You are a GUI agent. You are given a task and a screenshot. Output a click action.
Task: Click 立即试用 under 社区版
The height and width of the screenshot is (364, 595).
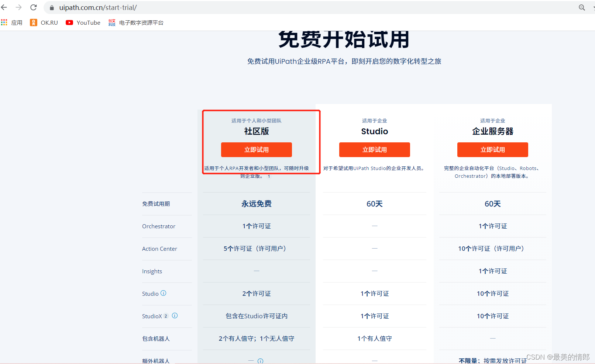coord(257,150)
